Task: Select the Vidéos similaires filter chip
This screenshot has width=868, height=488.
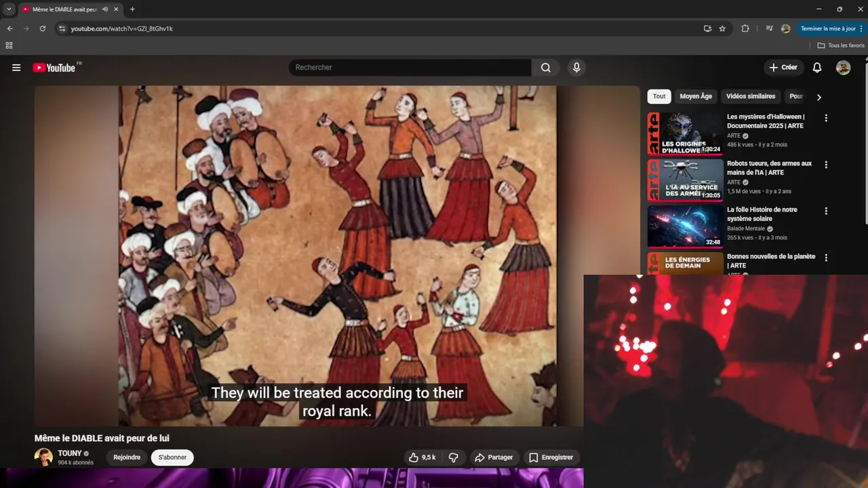Action: click(751, 96)
